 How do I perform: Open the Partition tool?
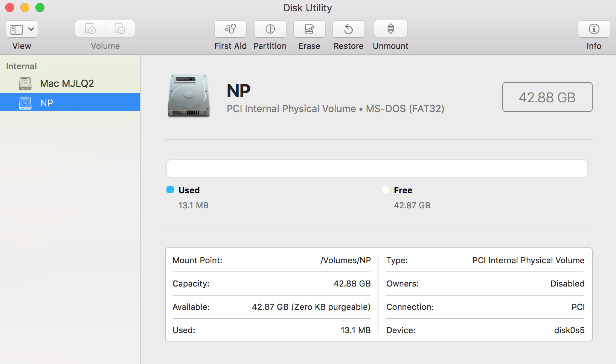(x=270, y=29)
